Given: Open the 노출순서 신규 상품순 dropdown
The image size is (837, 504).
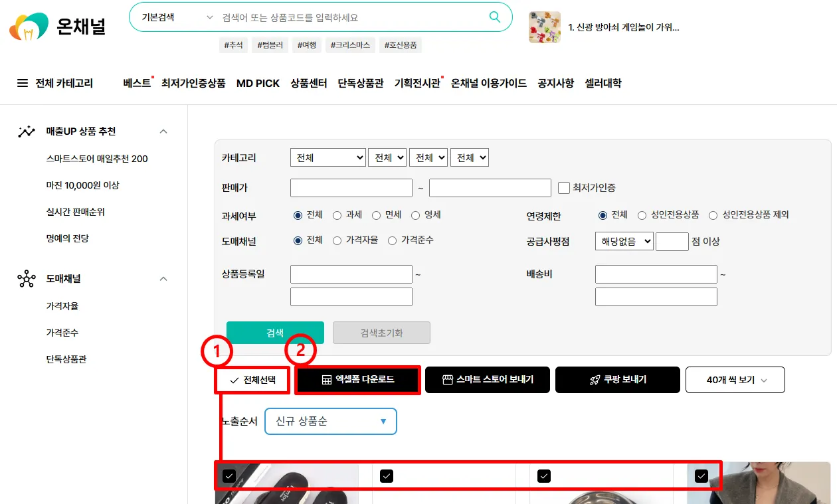Looking at the screenshot, I should (331, 421).
